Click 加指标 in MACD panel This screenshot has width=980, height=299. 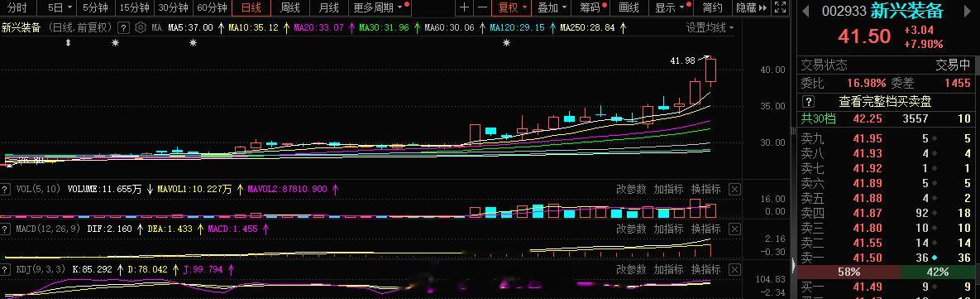pyautogui.click(x=669, y=229)
